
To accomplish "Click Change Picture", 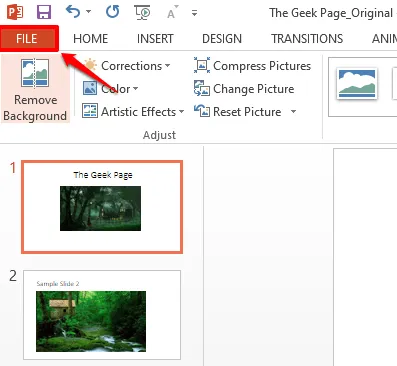I will point(244,89).
